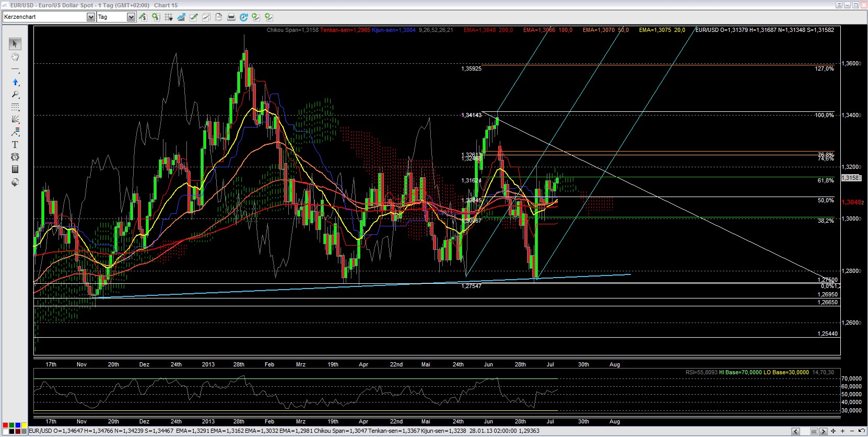
Task: Activate the hand pan tool
Action: coord(15,56)
